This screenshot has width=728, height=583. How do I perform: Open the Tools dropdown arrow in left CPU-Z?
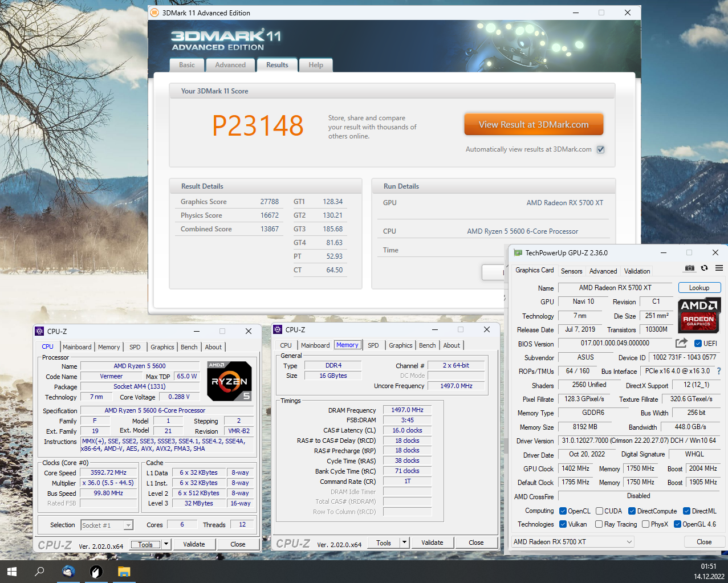click(x=166, y=544)
